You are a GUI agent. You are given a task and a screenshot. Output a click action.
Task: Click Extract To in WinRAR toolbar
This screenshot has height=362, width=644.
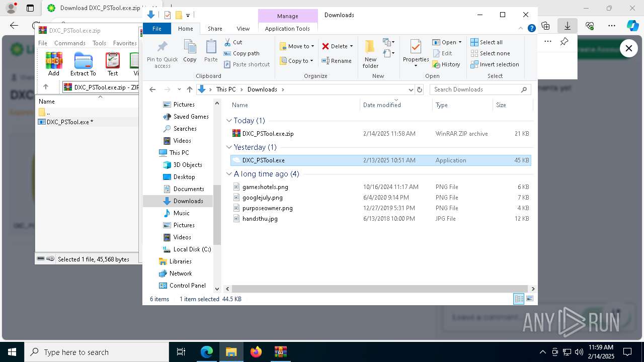(83, 64)
